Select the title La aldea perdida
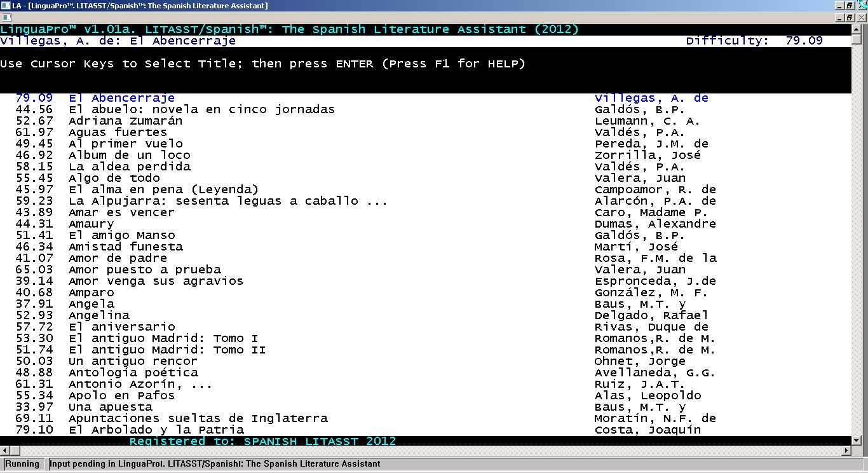Viewport: 868px width, 473px height. [129, 167]
